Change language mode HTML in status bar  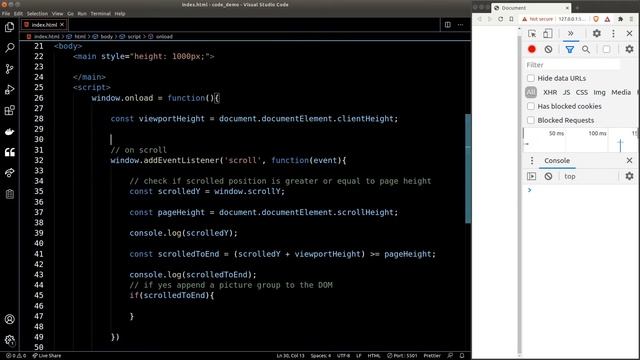click(x=374, y=356)
